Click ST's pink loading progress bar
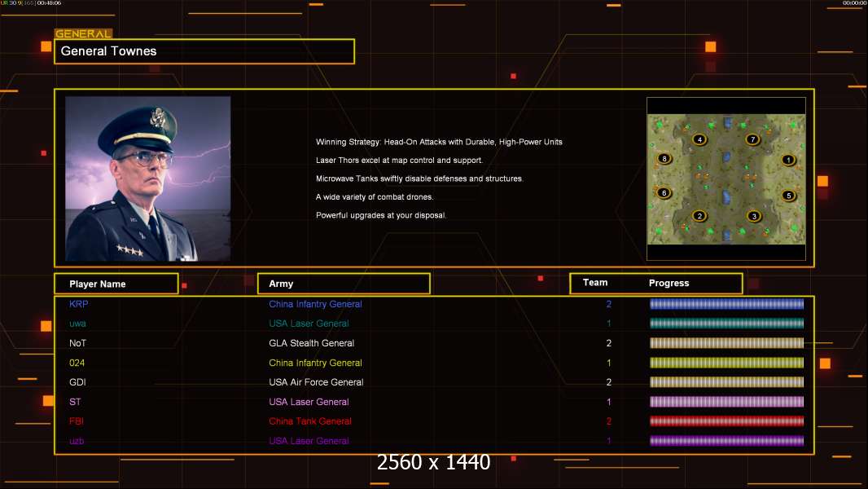This screenshot has width=868, height=489. 726,402
